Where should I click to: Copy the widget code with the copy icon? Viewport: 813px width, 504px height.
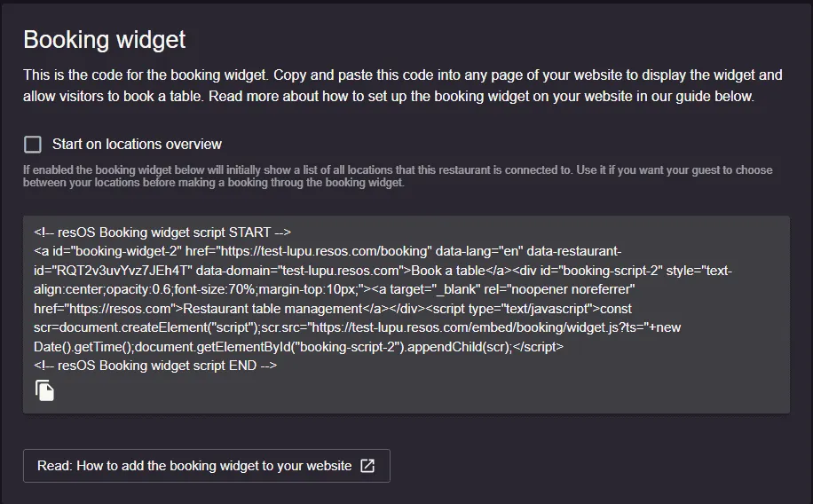point(44,390)
